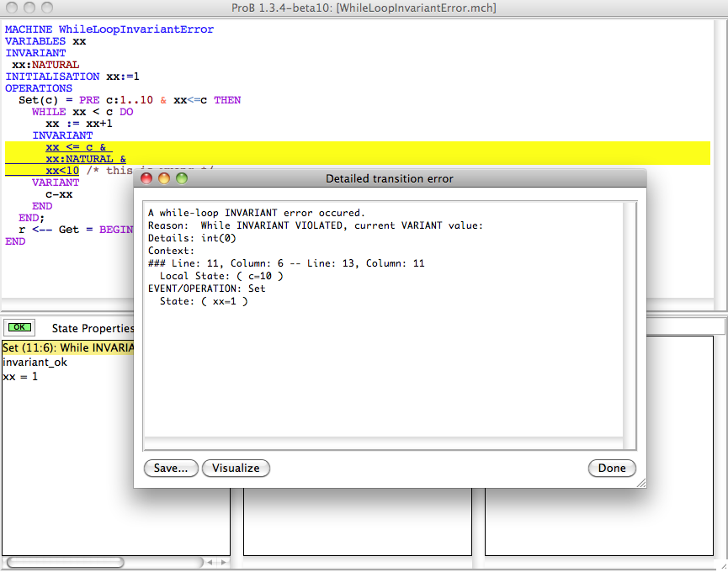Click the scroll-left arrow of the State Properties scrollbar

coord(210,562)
